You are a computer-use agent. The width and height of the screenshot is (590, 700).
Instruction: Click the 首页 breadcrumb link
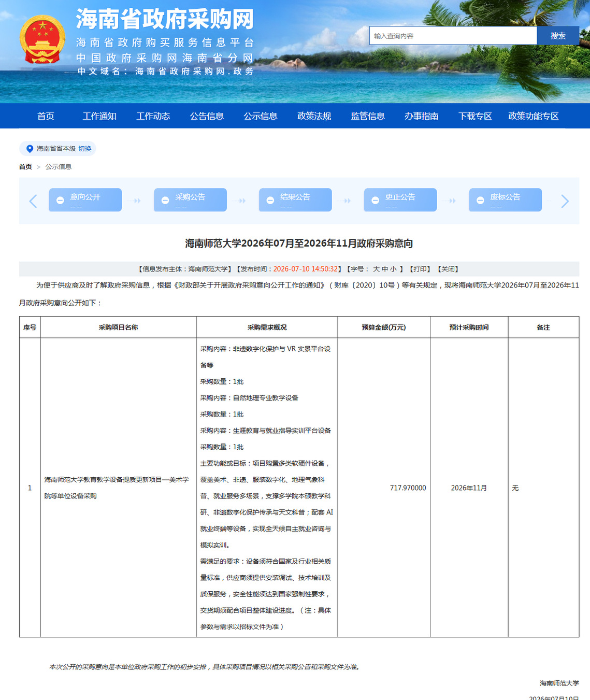pos(25,167)
